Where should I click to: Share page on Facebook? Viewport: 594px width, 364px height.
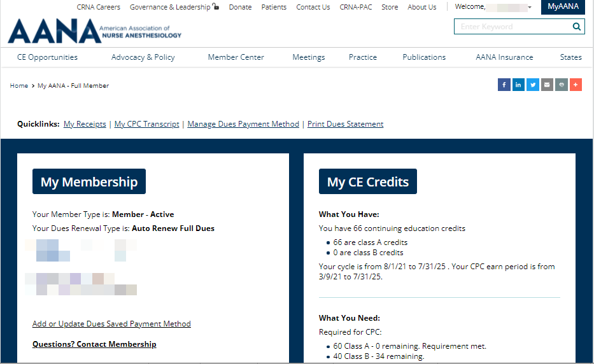pos(504,85)
